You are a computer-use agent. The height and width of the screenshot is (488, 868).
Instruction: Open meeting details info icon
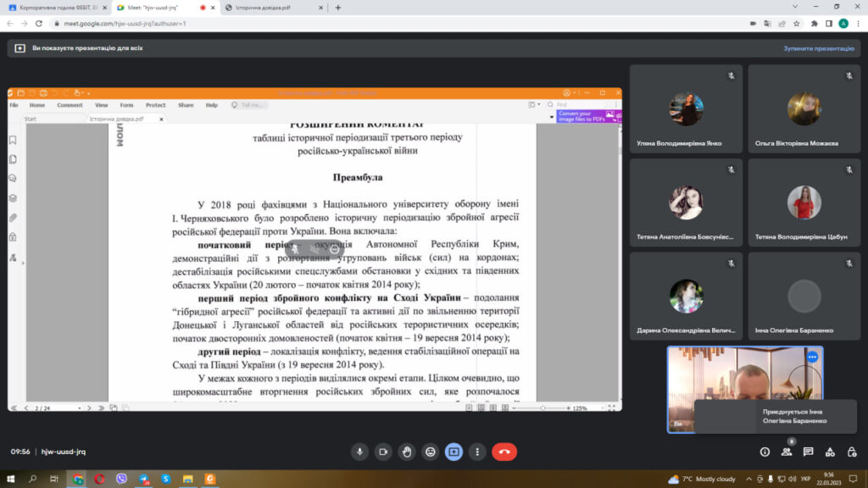[x=765, y=452]
